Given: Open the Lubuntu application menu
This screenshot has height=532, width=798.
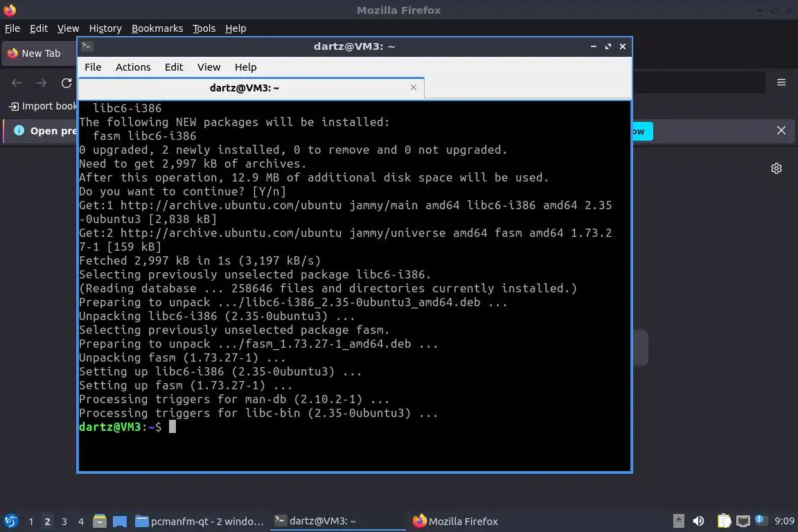Looking at the screenshot, I should click(10, 521).
